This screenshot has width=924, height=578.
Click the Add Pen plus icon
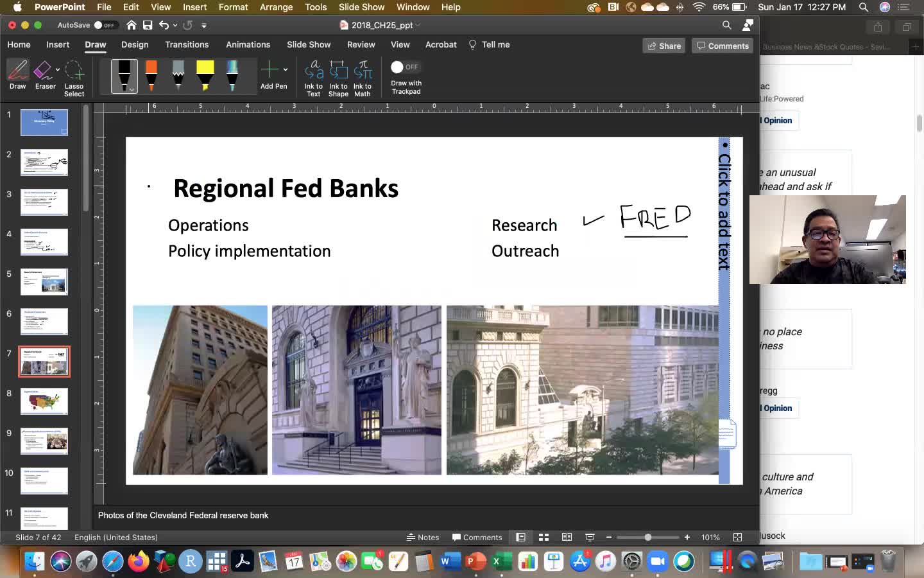[270, 69]
